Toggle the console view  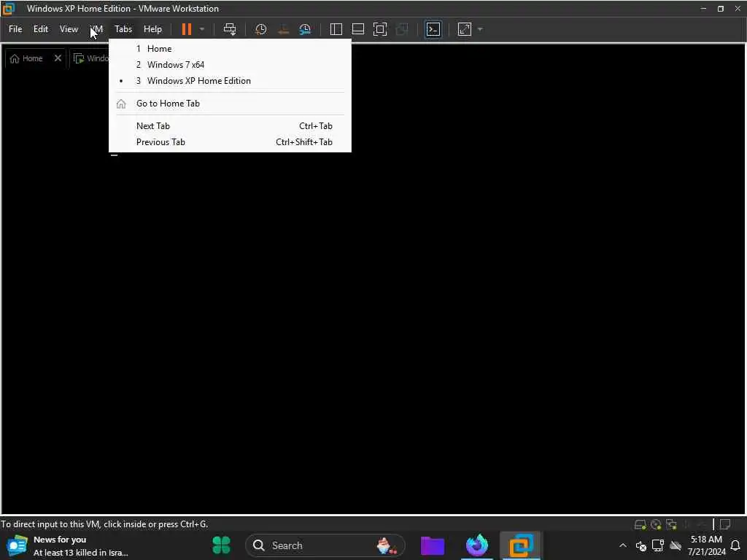point(433,29)
